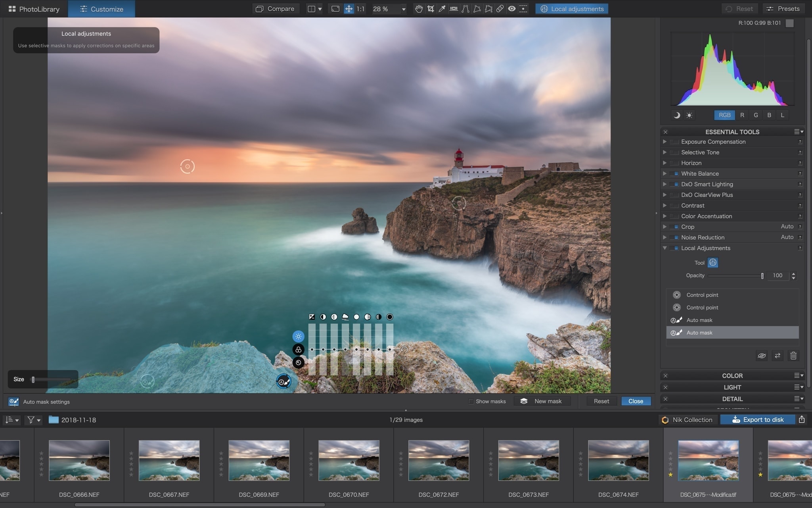Image resolution: width=812 pixels, height=508 pixels.
Task: Select the Horizon leveling tool
Action: click(454, 9)
